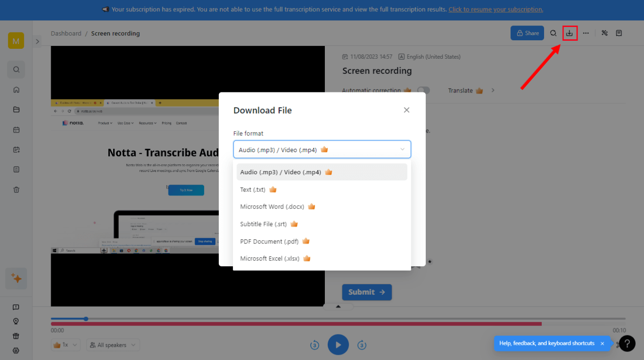The width and height of the screenshot is (644, 360).
Task: Click the M user avatar
Action: point(16,41)
